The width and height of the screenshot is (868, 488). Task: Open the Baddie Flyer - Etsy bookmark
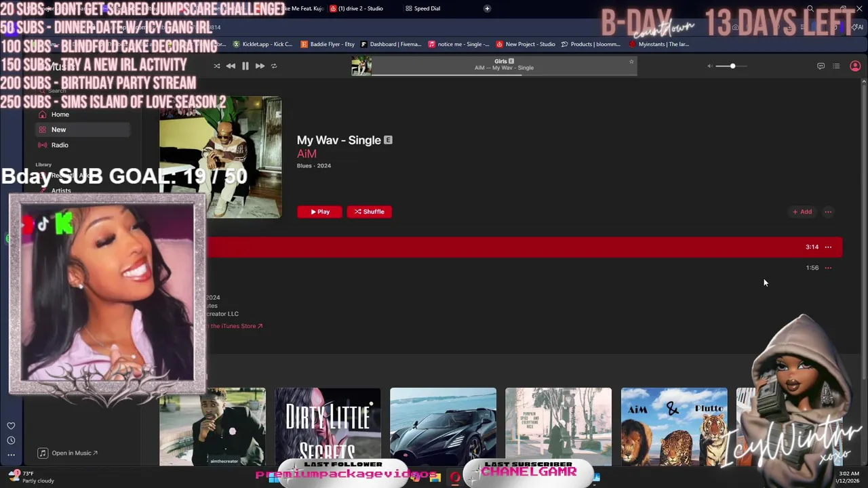coord(328,44)
